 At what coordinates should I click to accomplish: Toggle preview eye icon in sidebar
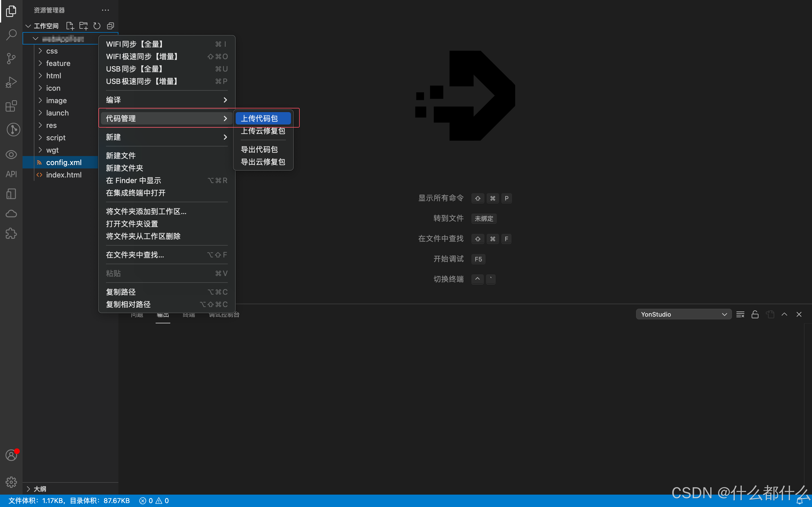pos(11,155)
